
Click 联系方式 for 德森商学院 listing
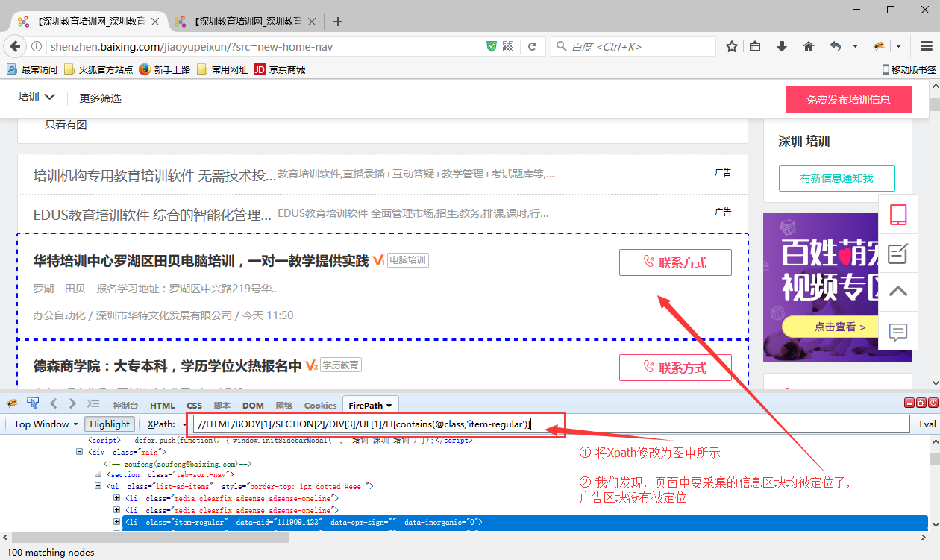point(675,368)
